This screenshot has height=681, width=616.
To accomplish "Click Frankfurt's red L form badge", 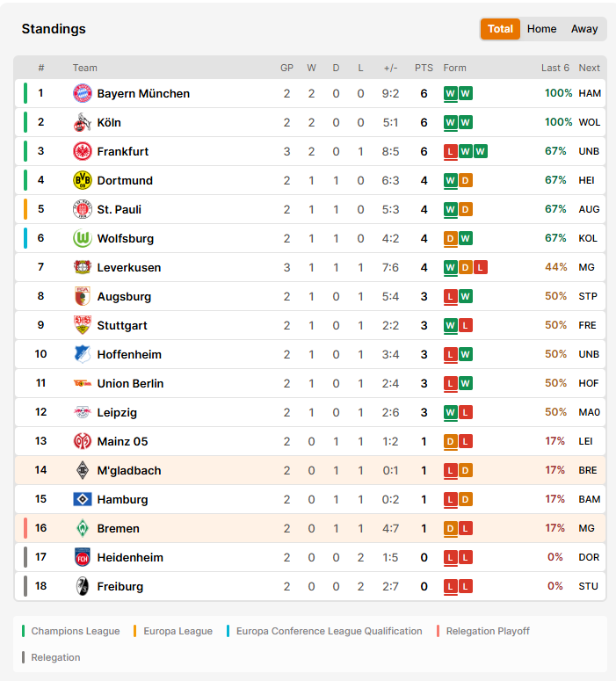I will pos(451,151).
